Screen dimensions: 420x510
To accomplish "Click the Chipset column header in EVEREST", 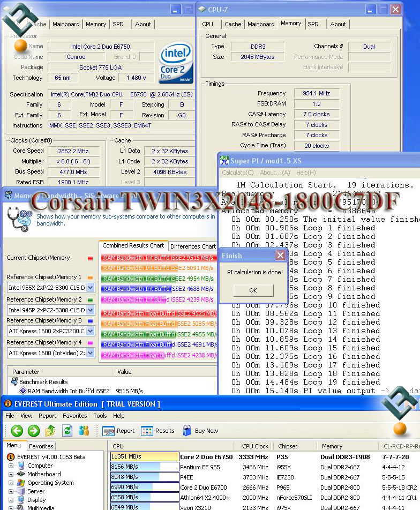I will [288, 446].
